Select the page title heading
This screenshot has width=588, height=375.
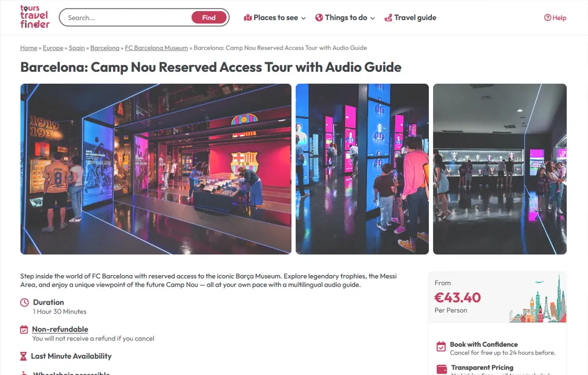coord(211,67)
